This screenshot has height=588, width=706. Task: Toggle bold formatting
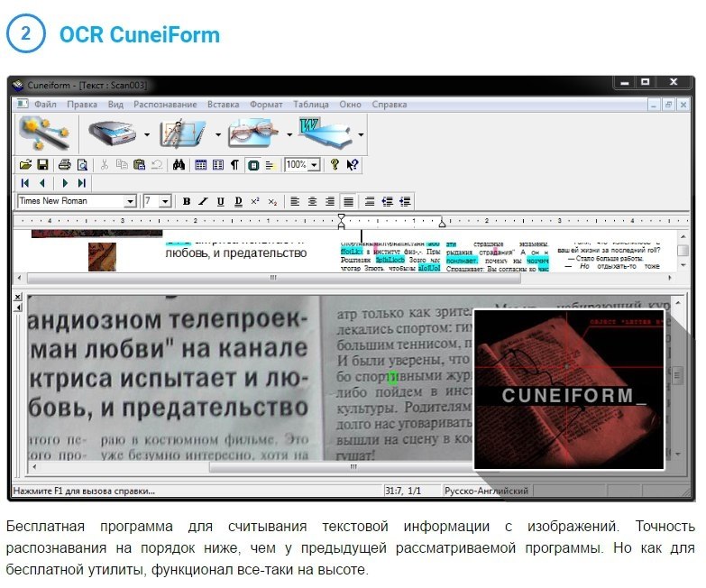187,201
